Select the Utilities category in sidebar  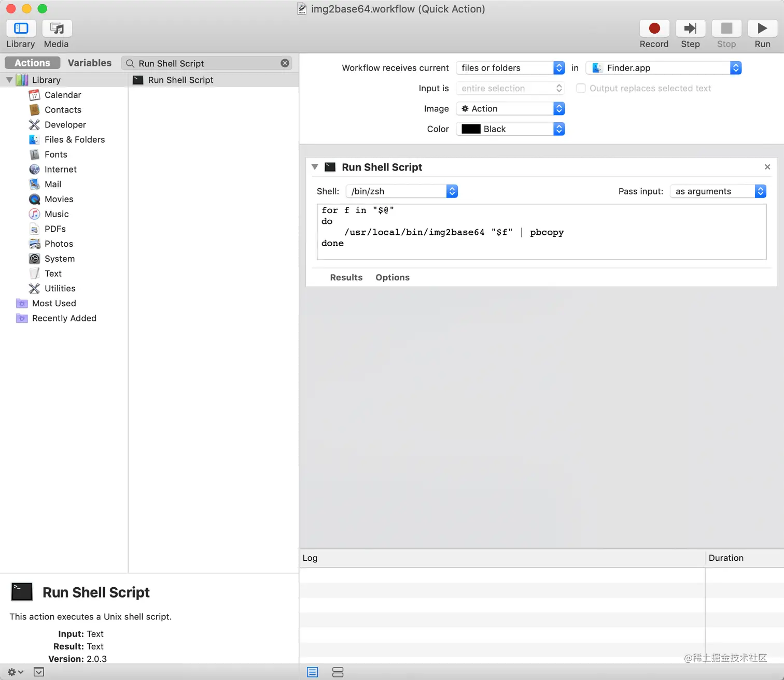[x=60, y=288]
